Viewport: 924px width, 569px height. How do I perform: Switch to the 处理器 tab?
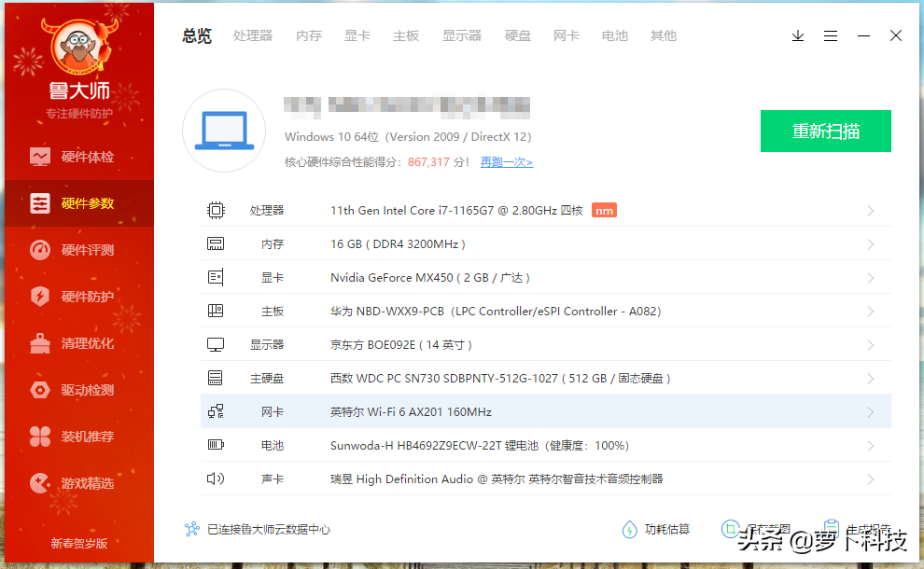[253, 36]
